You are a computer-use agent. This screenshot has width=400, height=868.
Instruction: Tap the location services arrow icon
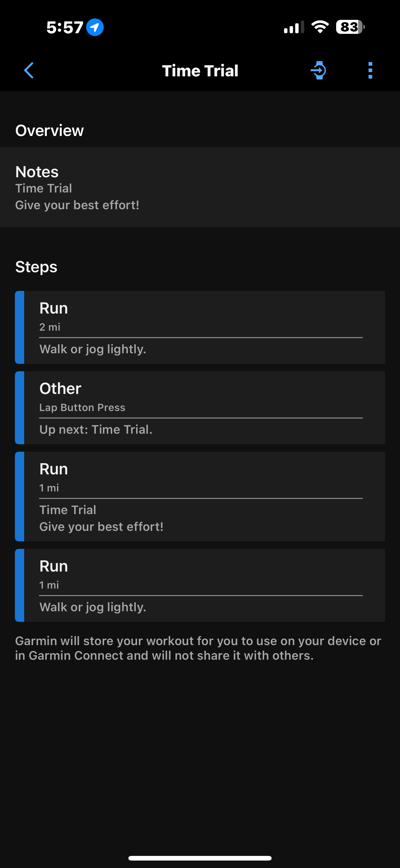(x=95, y=27)
